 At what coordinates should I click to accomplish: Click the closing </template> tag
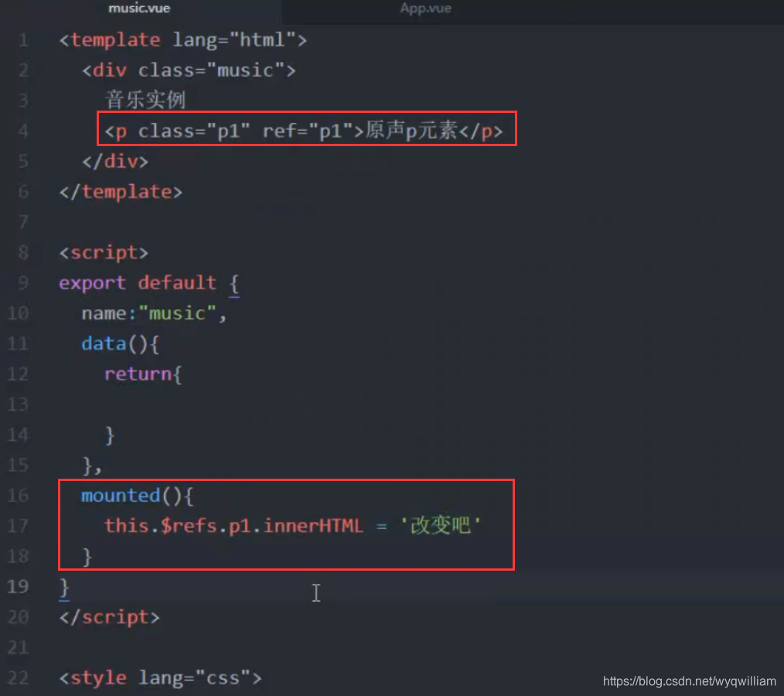point(121,192)
